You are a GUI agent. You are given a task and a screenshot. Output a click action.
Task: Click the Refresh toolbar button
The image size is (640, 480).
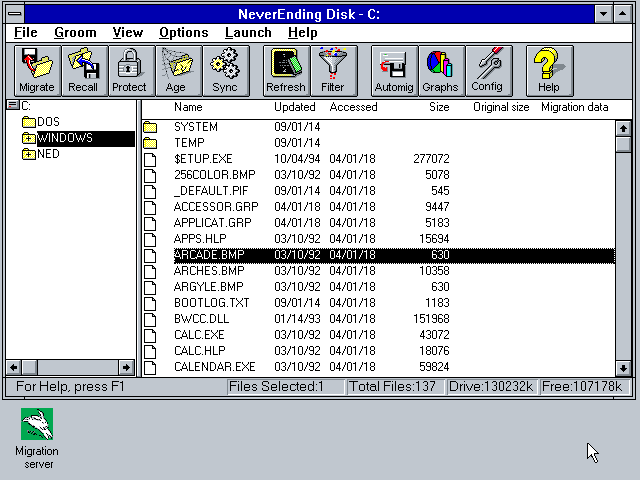point(286,71)
